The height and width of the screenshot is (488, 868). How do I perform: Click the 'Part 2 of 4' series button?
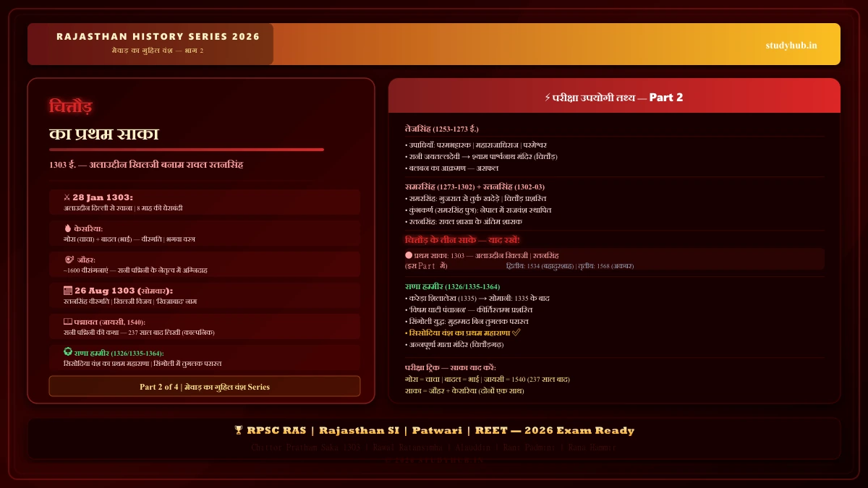pos(205,387)
